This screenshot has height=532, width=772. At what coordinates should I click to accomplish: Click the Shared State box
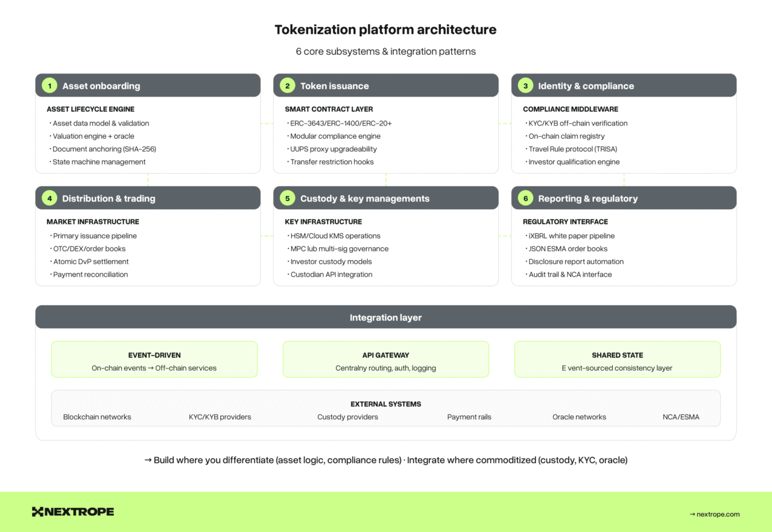pos(617,360)
